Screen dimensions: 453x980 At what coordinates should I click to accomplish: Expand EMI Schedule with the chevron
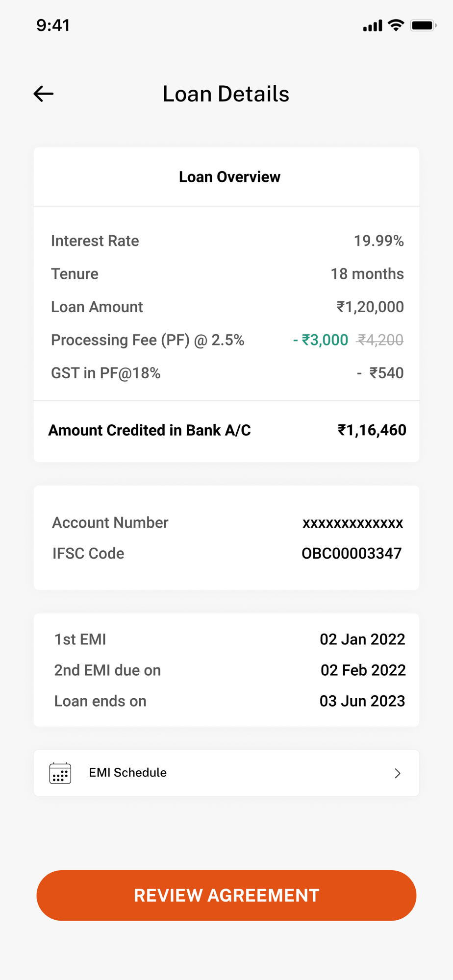[x=398, y=773]
